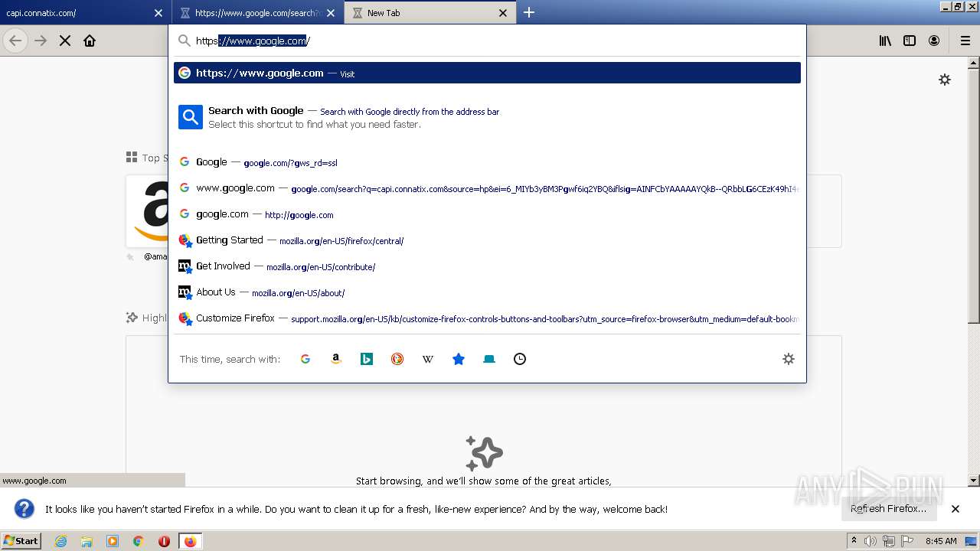Search this time with DuckDuckGo icon
This screenshot has height=551, width=980.
pos(397,359)
